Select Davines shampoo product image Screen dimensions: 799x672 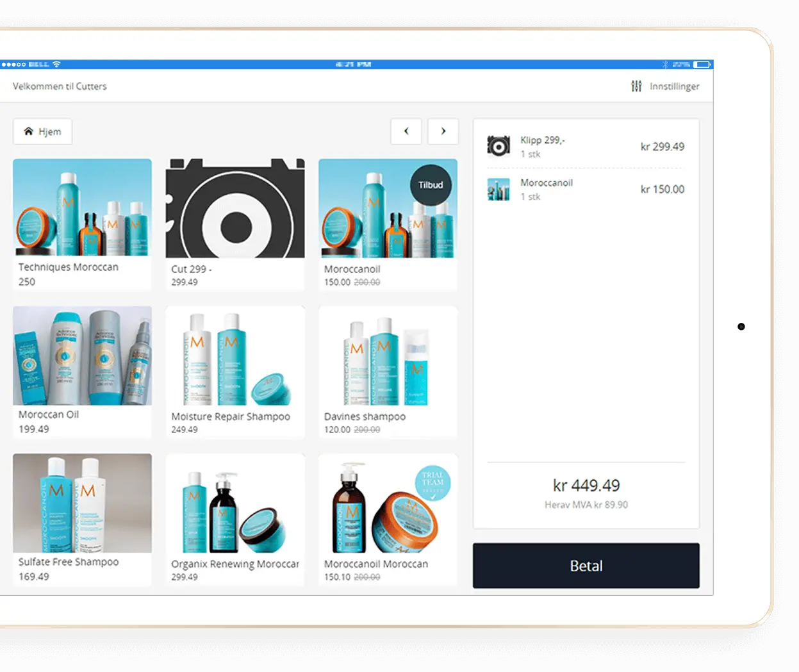388,356
